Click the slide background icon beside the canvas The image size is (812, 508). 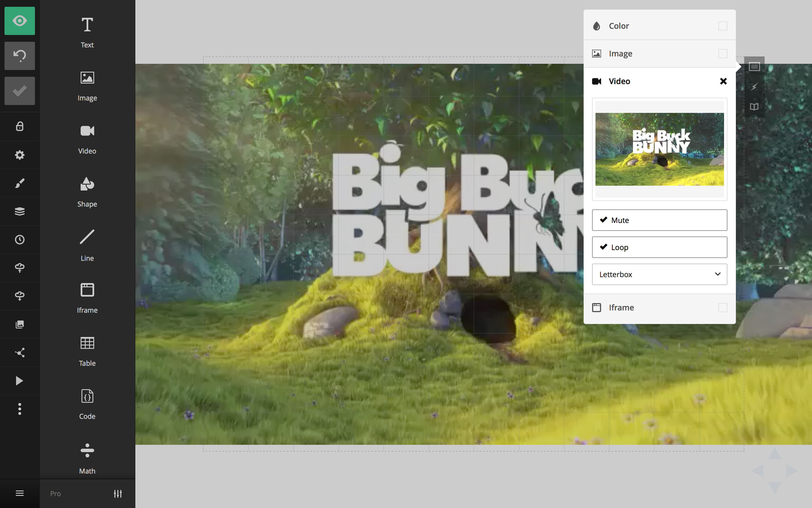(x=754, y=67)
